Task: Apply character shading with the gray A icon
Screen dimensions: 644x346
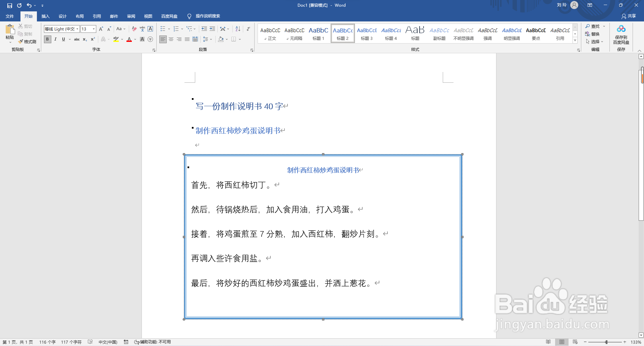Action: point(142,39)
